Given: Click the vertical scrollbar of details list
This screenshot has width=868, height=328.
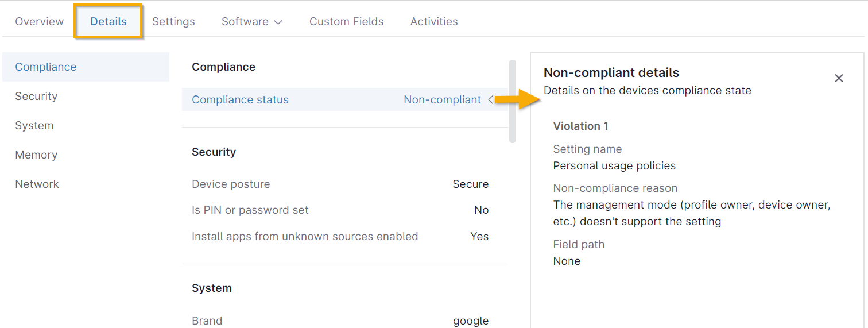Looking at the screenshot, I should (x=512, y=101).
